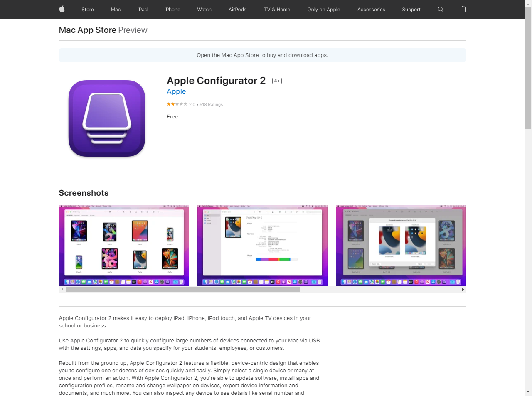Go to the Support page
532x396 pixels.
tap(411, 10)
